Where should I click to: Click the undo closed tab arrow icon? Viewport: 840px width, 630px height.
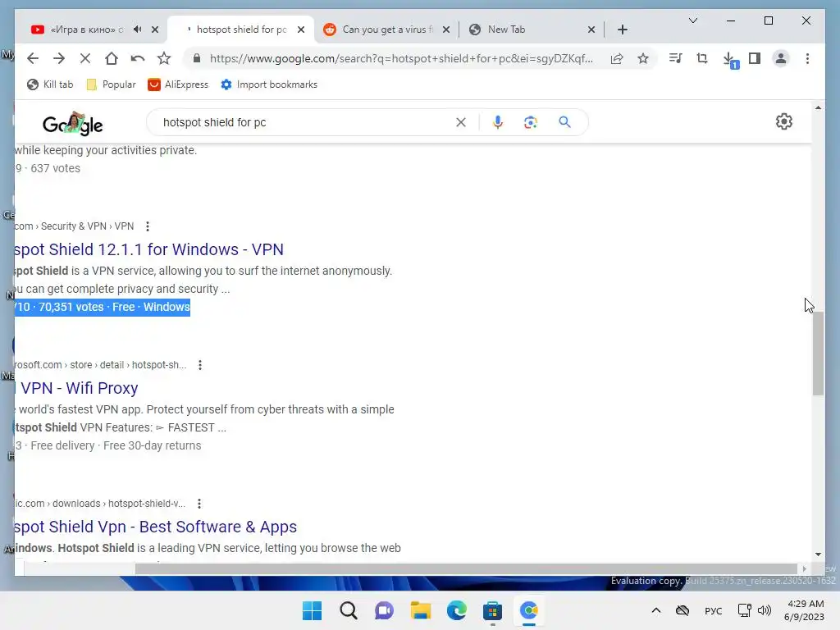click(x=138, y=58)
